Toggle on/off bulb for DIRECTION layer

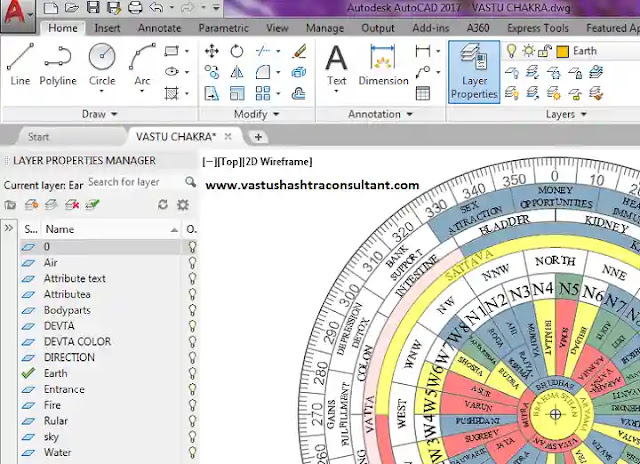[x=192, y=357]
